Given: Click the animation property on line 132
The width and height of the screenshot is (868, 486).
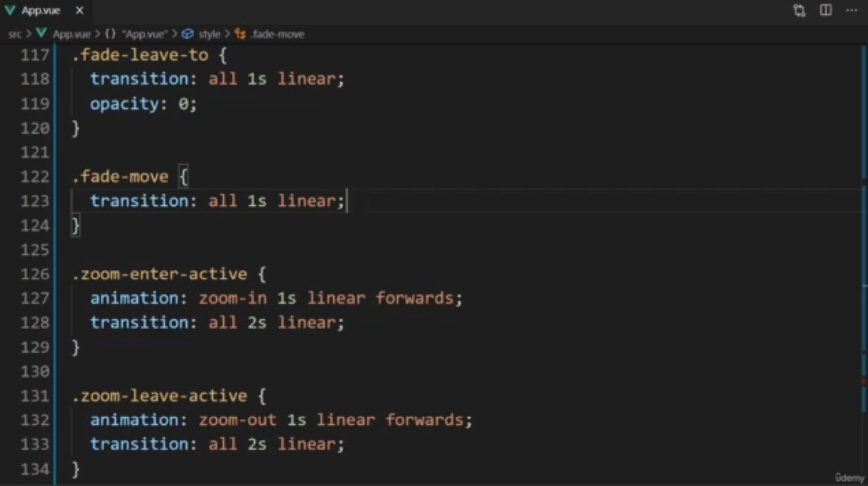Looking at the screenshot, I should pyautogui.click(x=134, y=420).
